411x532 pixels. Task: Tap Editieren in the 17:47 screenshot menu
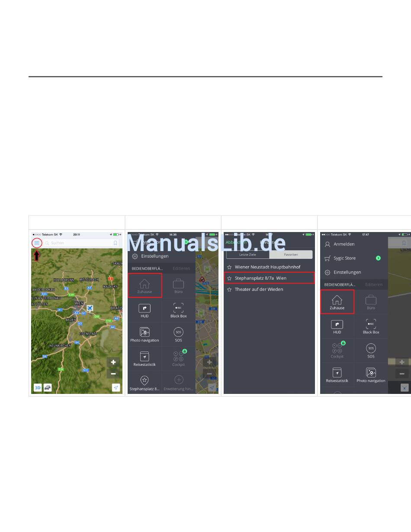374,284
